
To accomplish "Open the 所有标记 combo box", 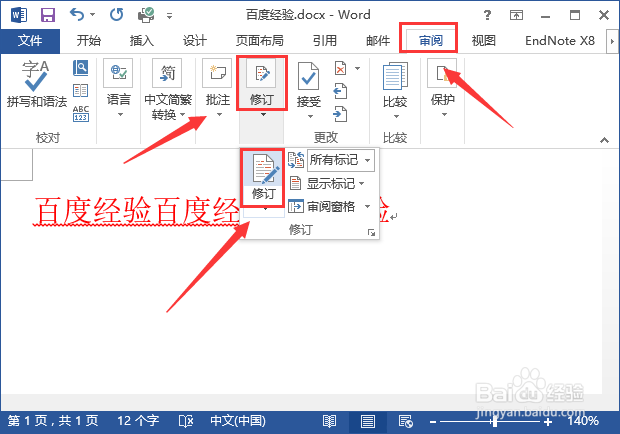I will 341,160.
